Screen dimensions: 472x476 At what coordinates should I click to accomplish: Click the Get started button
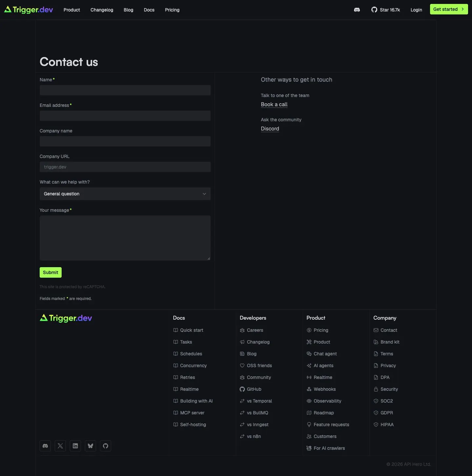click(x=449, y=9)
